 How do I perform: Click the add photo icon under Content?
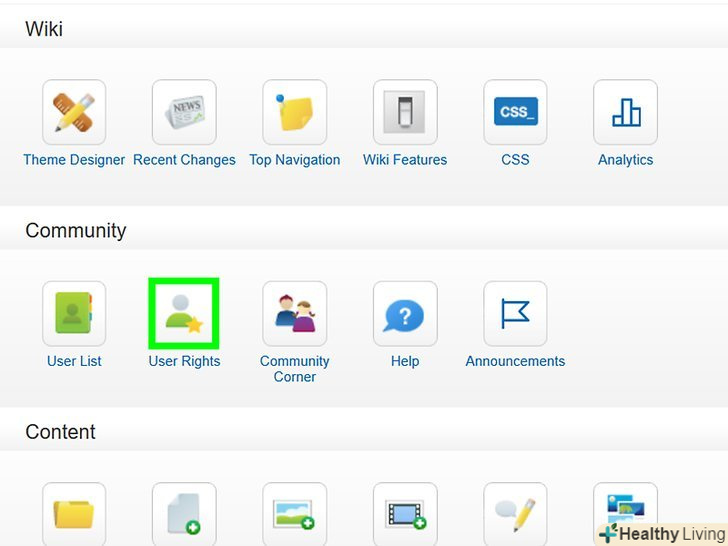pos(294,514)
